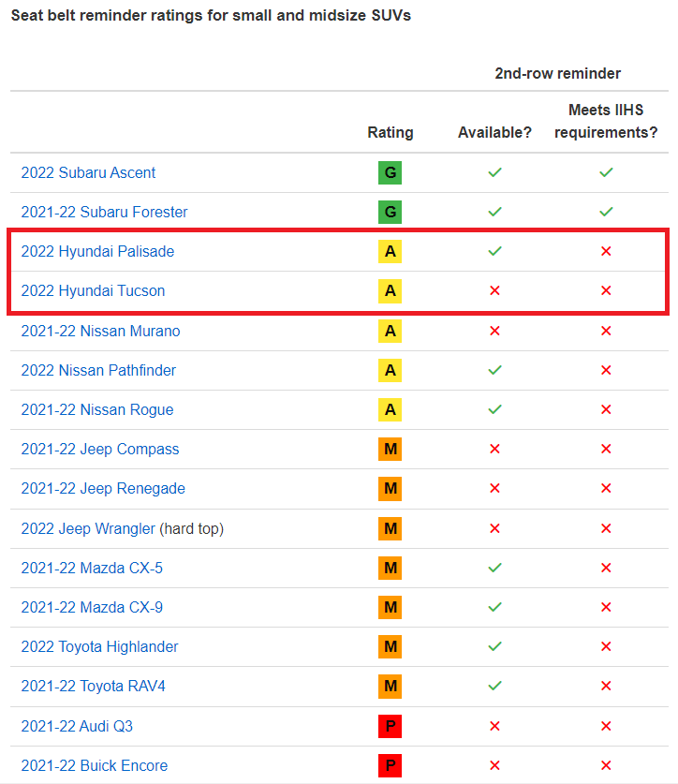Open the 2022 Nissan Pathfinder link

98,370
